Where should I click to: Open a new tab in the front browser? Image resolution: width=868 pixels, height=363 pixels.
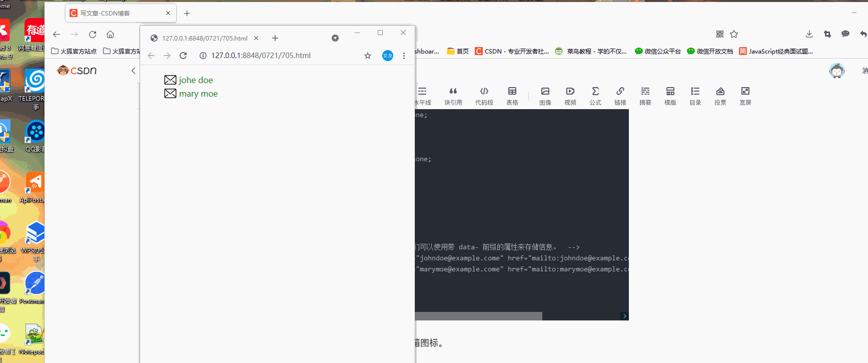pyautogui.click(x=275, y=38)
